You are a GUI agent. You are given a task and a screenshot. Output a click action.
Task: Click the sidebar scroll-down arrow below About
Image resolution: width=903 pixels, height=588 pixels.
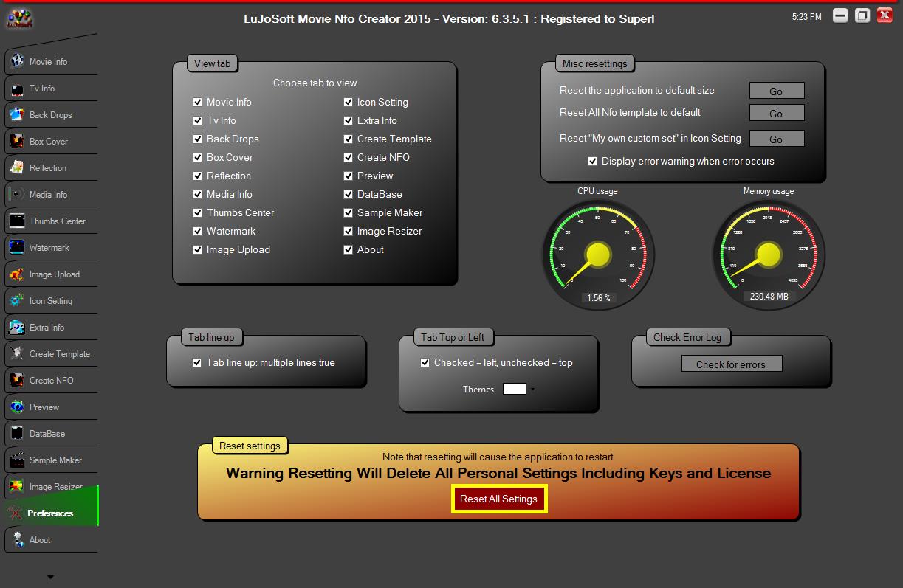coord(50,577)
